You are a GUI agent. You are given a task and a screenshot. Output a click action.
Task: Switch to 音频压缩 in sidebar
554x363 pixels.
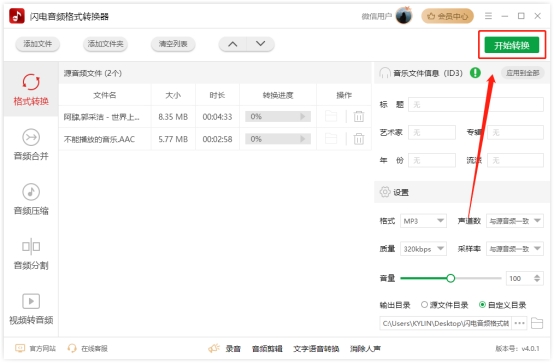point(31,199)
